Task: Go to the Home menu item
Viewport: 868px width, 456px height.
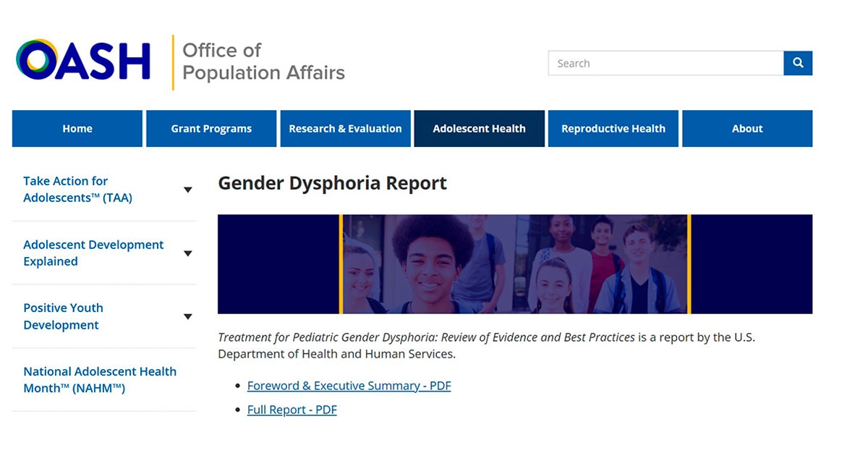Action: (x=77, y=129)
